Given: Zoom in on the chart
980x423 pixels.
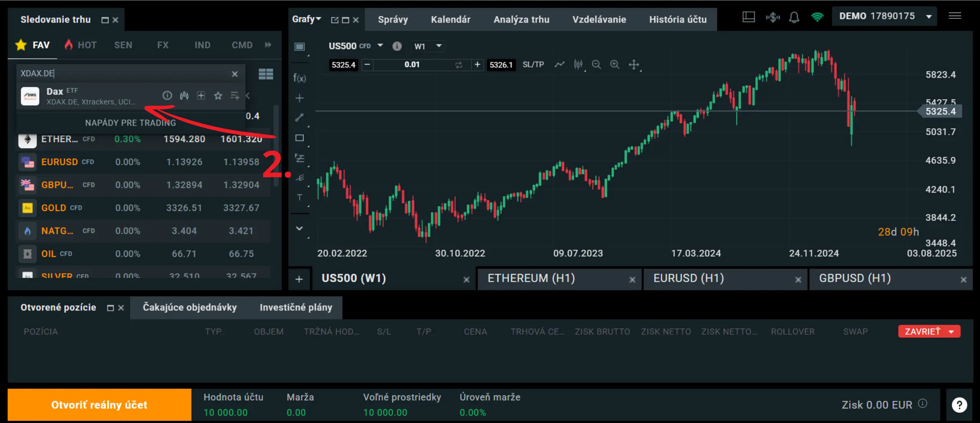Looking at the screenshot, I should point(614,64).
